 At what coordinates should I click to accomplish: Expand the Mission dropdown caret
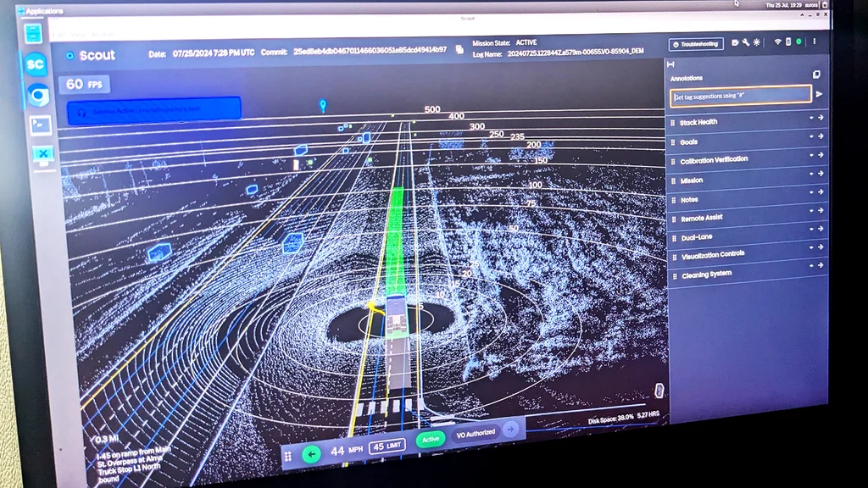click(811, 174)
